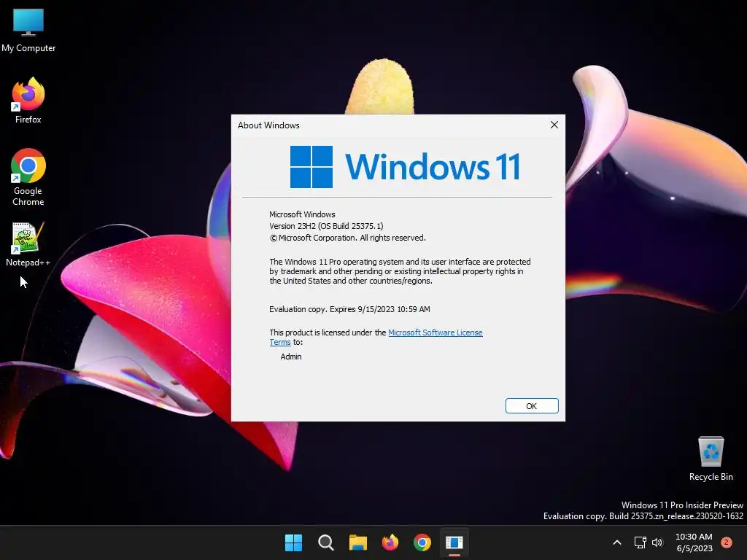Image resolution: width=747 pixels, height=560 pixels.
Task: Launch Firefox from desktop shortcut
Action: click(x=28, y=101)
